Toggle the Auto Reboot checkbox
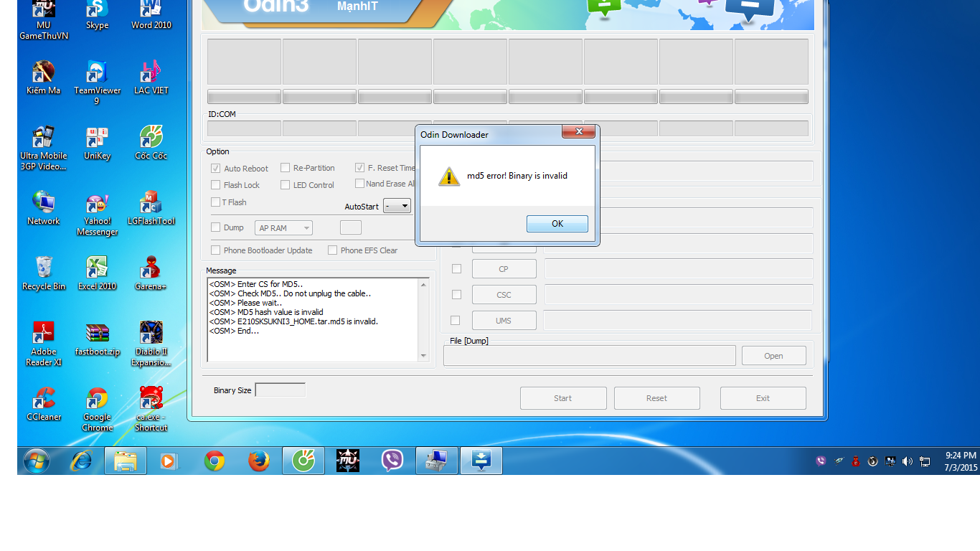 point(215,168)
